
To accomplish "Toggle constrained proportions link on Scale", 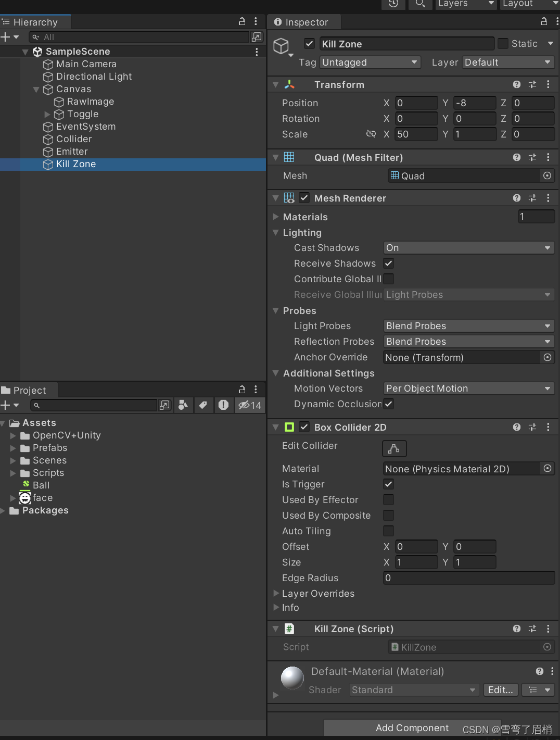I will [x=371, y=134].
